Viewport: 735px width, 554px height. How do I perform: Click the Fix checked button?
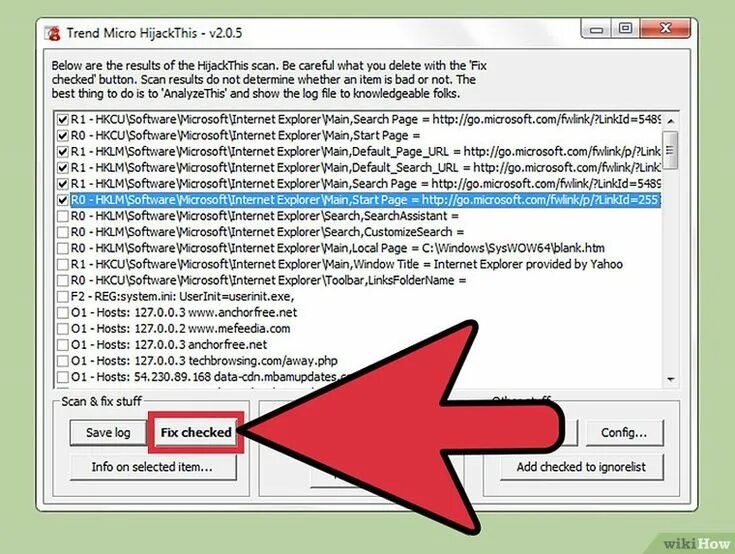tap(196, 432)
